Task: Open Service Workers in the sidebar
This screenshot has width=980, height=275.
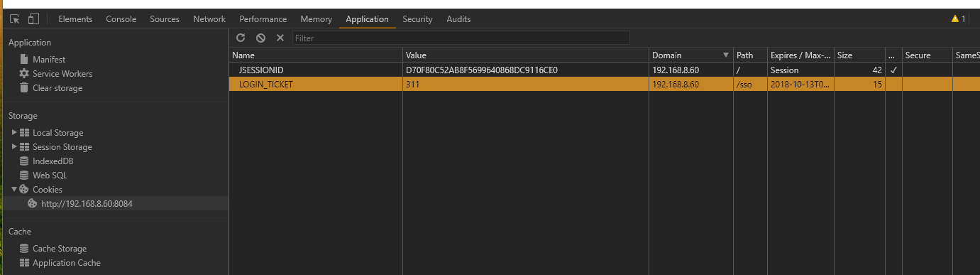Action: (x=62, y=74)
